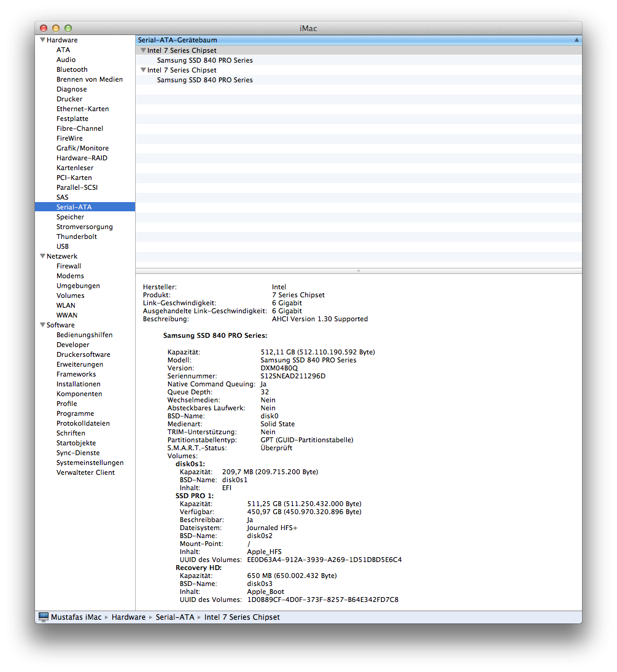The width and height of the screenshot is (617, 672).
Task: Open the SAS entry
Action: 63,198
